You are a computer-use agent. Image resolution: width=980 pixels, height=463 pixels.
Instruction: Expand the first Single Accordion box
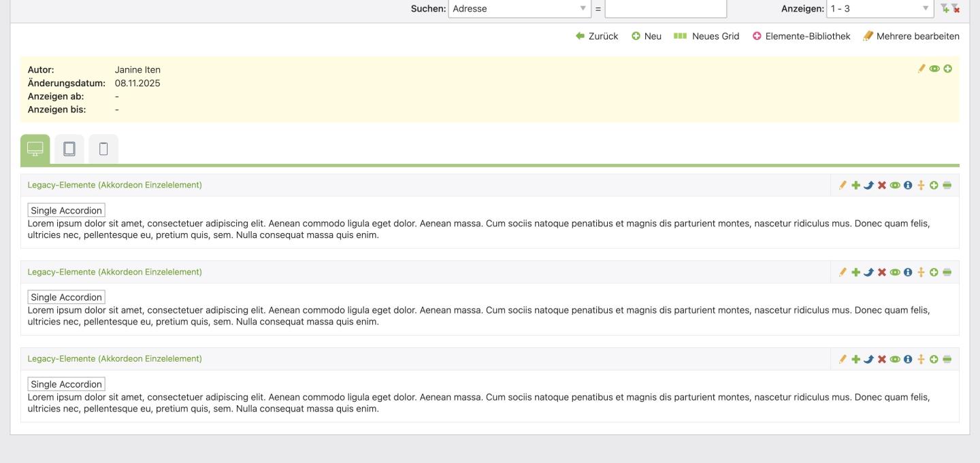(x=66, y=210)
